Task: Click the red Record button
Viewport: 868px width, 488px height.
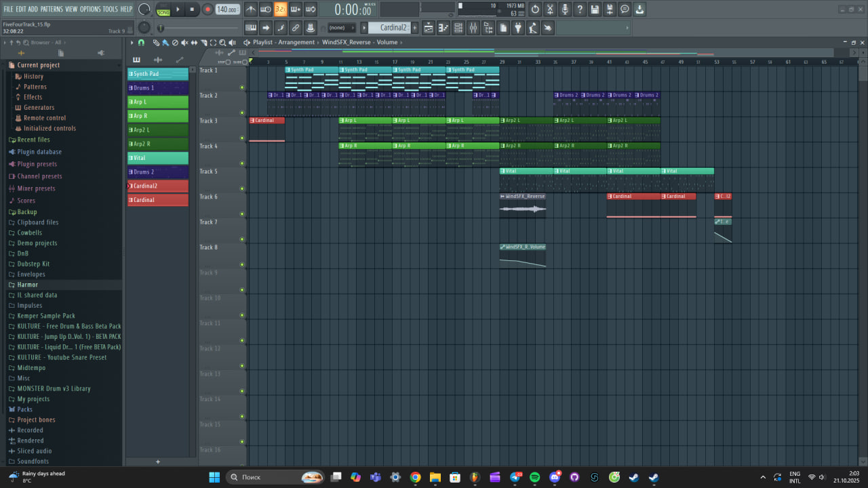Action: pos(207,9)
